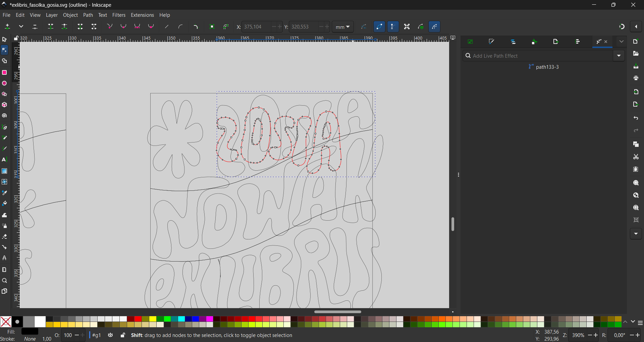This screenshot has width=644, height=342.
Task: Open palette options menu
Action: (640, 323)
